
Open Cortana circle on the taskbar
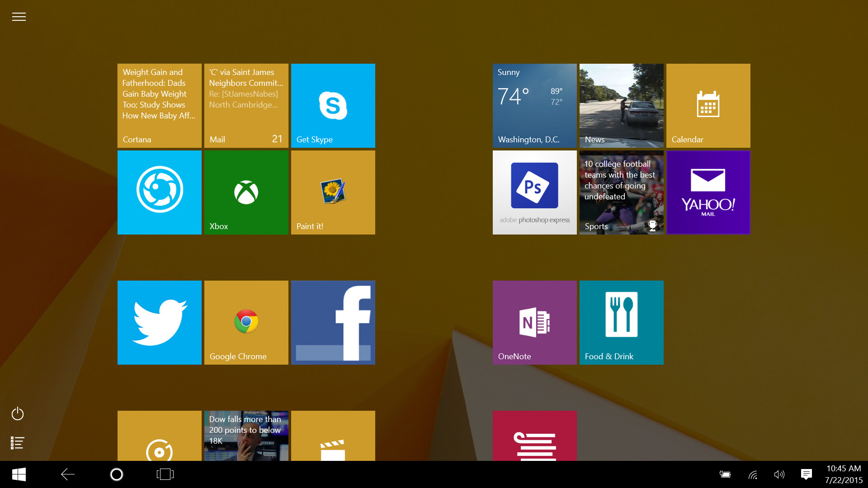[x=117, y=474]
